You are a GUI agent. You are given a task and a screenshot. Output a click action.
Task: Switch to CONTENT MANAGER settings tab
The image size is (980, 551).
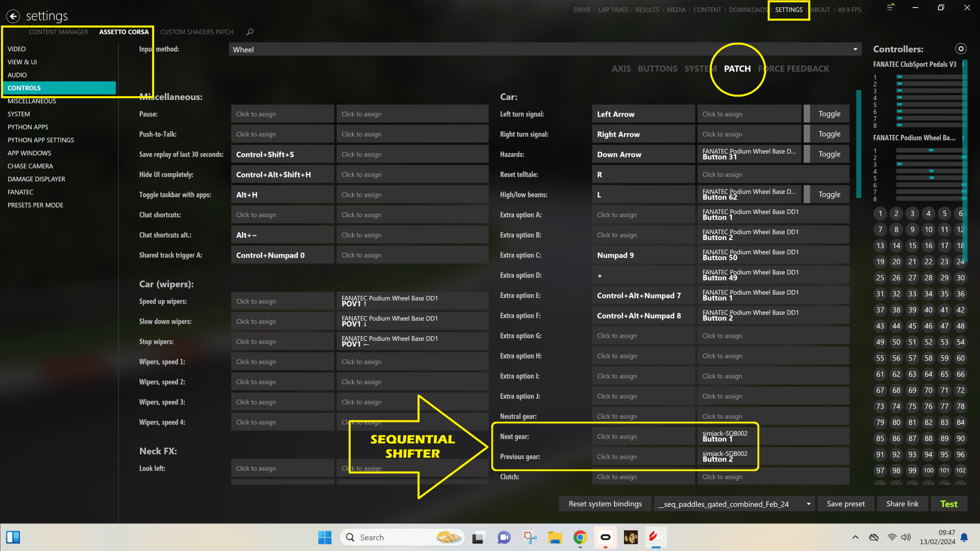pos(58,32)
